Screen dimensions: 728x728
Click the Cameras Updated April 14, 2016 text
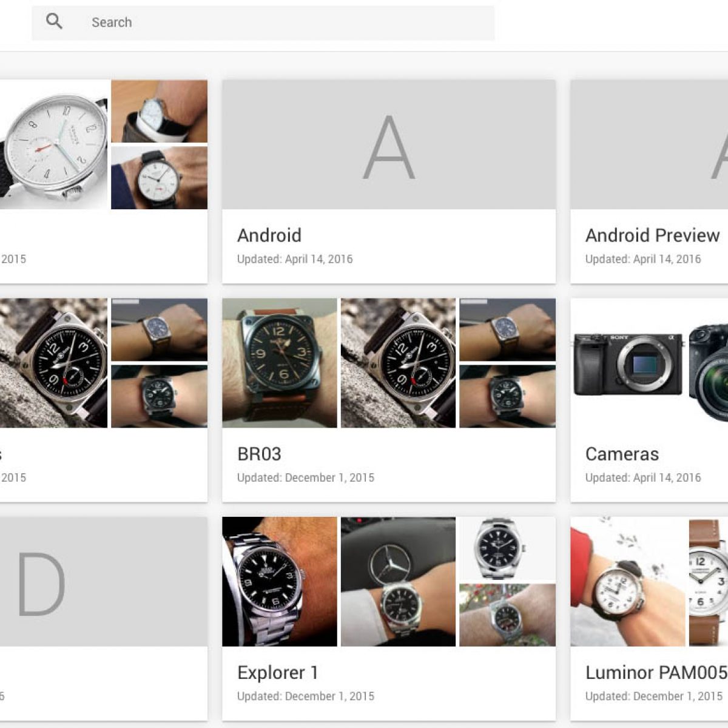point(642,477)
